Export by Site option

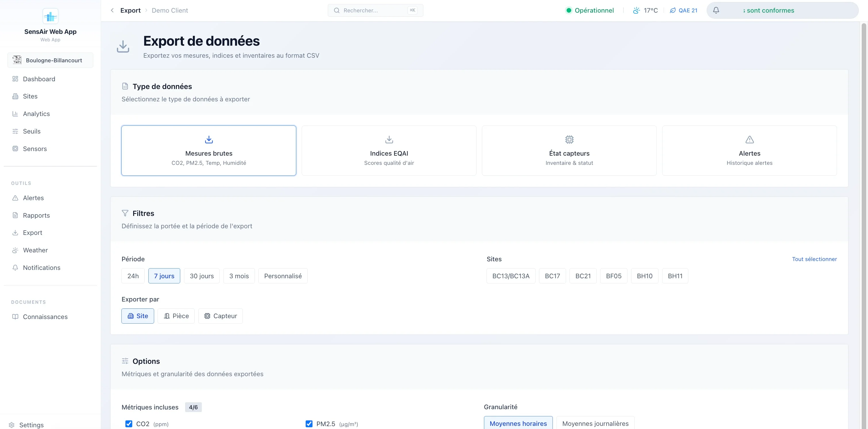point(138,316)
